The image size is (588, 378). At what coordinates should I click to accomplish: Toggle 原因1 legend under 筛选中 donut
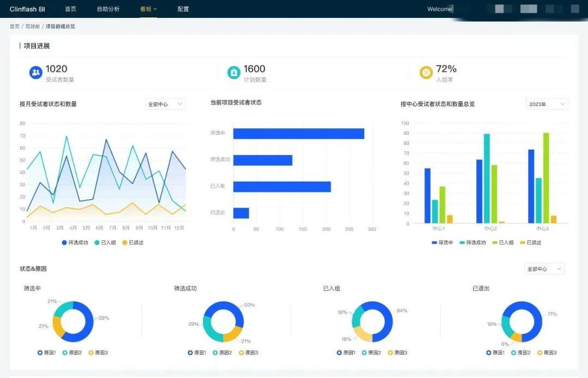47,352
